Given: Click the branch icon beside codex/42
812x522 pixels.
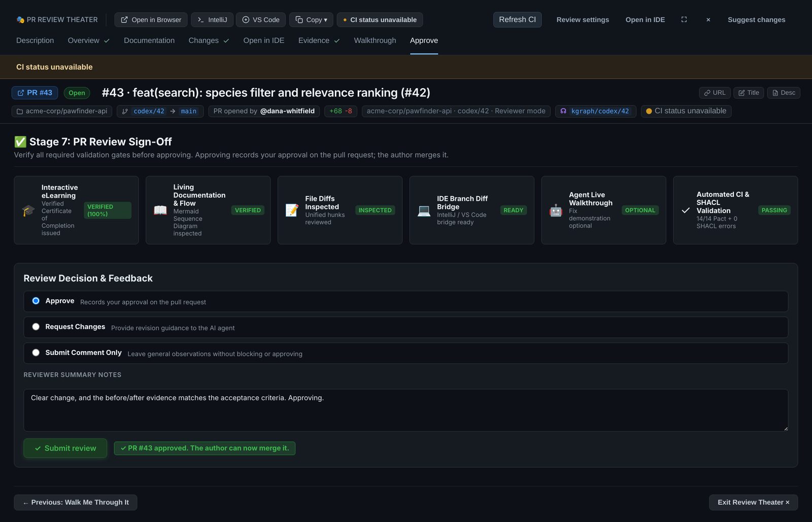Looking at the screenshot, I should point(125,111).
